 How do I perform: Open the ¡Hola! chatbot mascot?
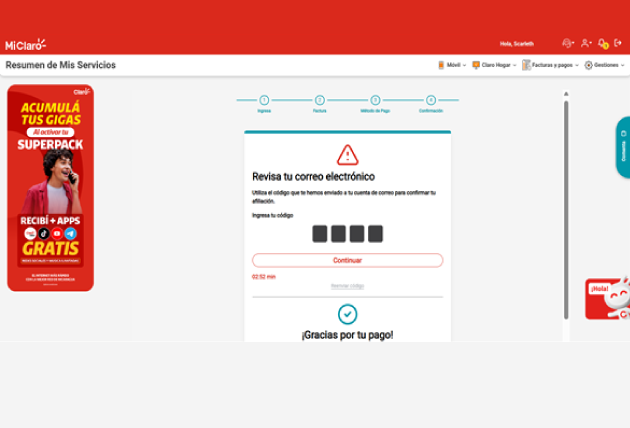pos(608,299)
